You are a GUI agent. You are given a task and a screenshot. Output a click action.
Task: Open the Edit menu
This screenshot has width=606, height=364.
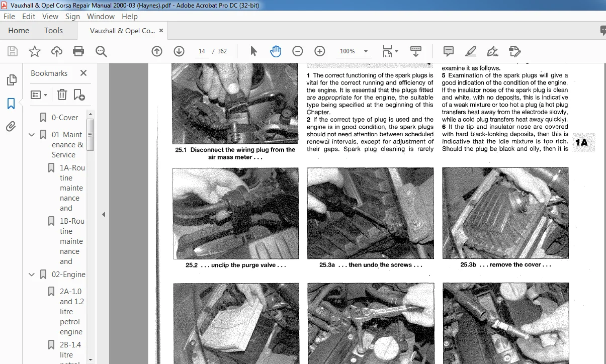click(29, 16)
